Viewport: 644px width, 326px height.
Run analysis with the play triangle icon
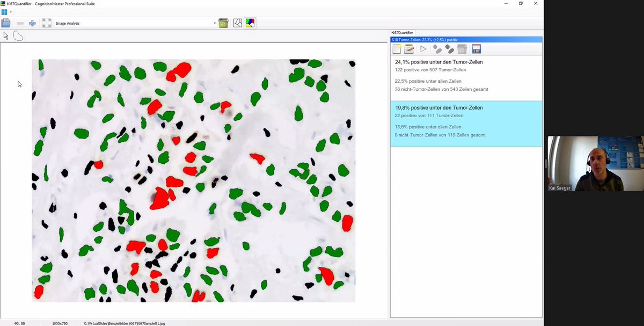423,49
